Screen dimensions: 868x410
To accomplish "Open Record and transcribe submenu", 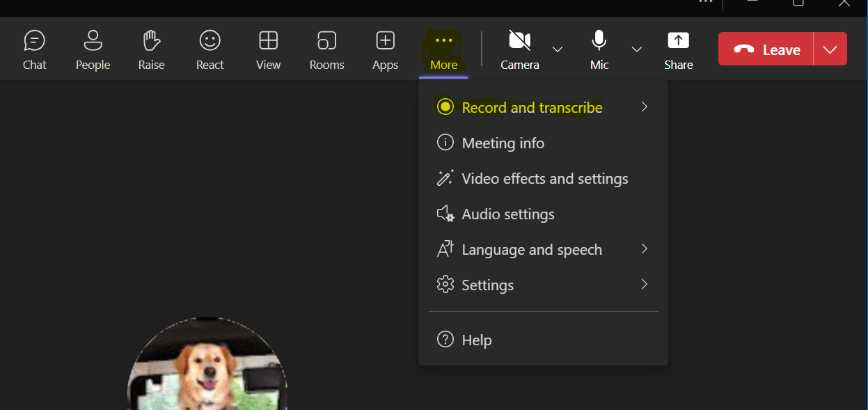I will pyautogui.click(x=543, y=107).
